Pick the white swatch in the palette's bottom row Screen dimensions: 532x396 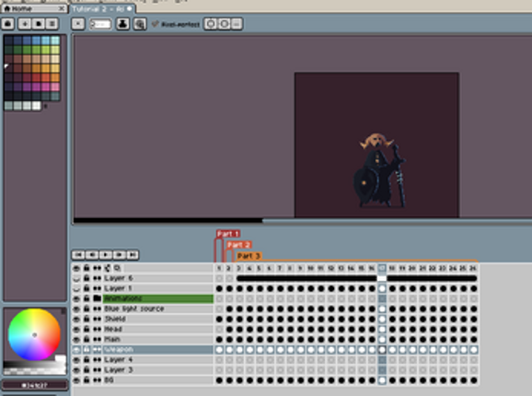pyautogui.click(x=36, y=106)
